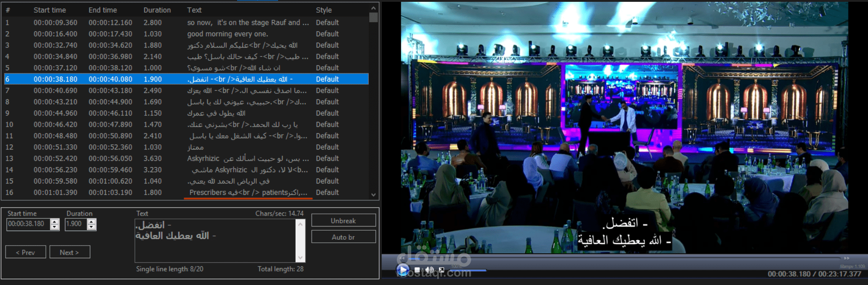Sort by Start time column header
This screenshot has width=868, height=285.
point(49,10)
